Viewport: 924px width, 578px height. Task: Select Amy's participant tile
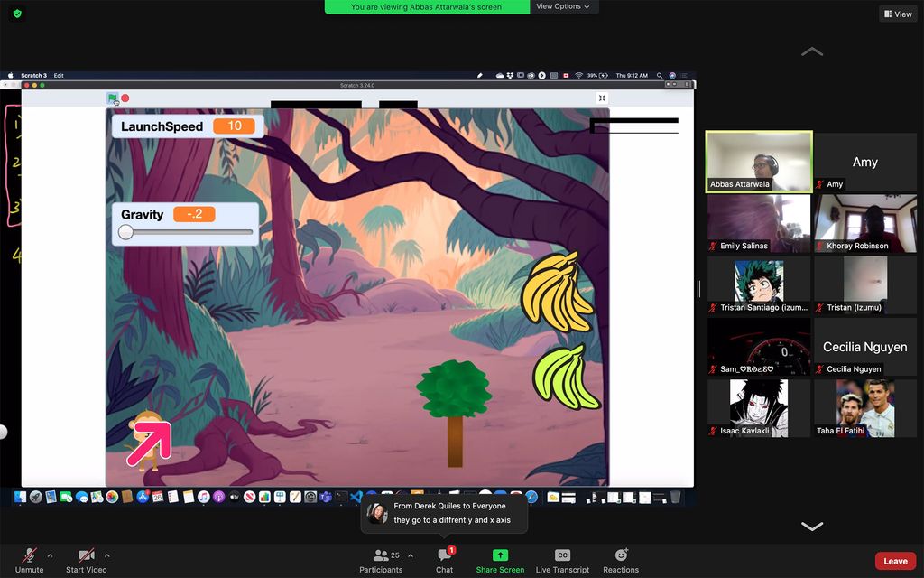pos(865,162)
